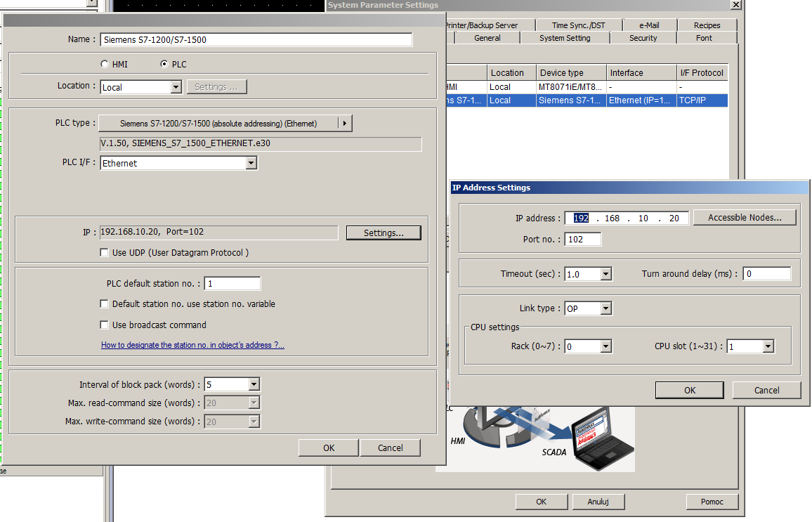
Task: Enable Use UDP protocol
Action: [x=104, y=252]
